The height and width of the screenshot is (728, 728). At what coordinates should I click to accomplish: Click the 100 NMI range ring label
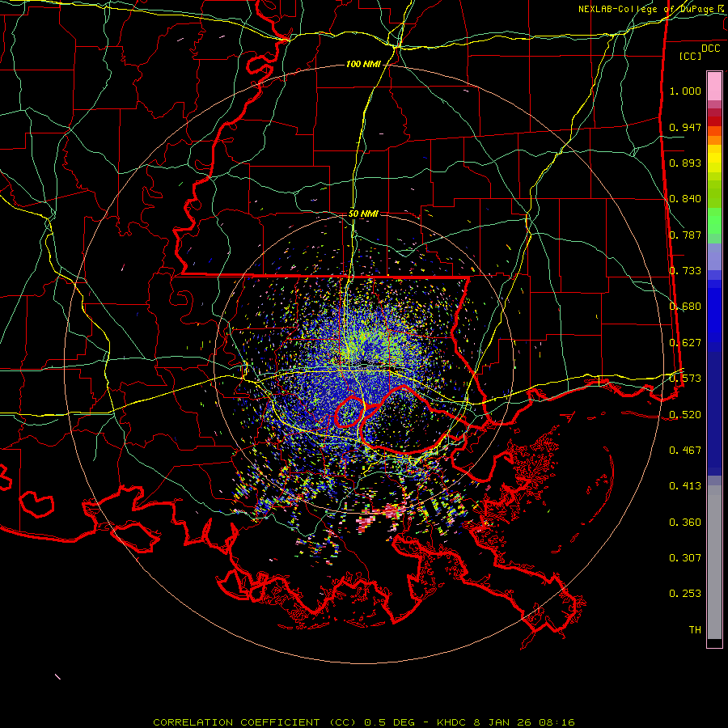click(363, 64)
